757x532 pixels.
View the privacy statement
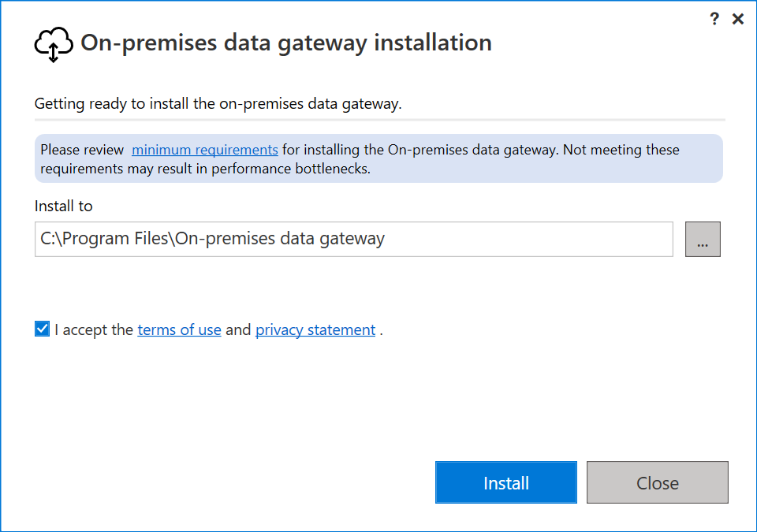[315, 329]
